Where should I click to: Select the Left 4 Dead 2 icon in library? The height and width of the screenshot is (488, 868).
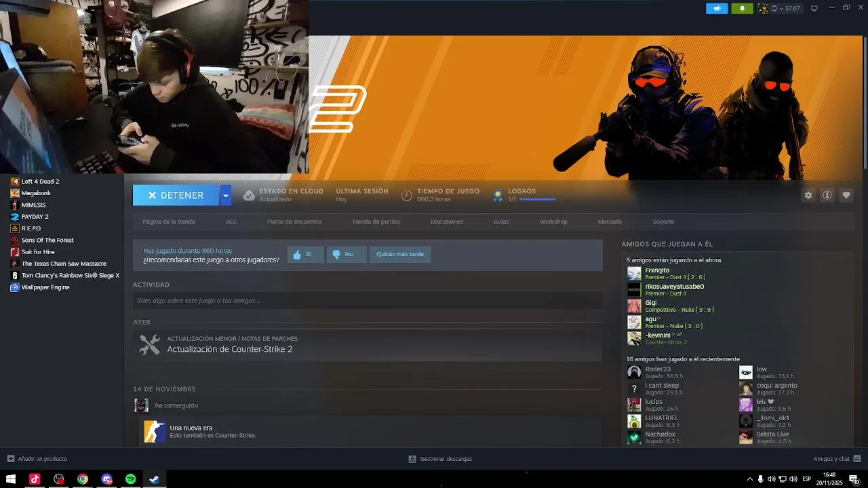[15, 182]
